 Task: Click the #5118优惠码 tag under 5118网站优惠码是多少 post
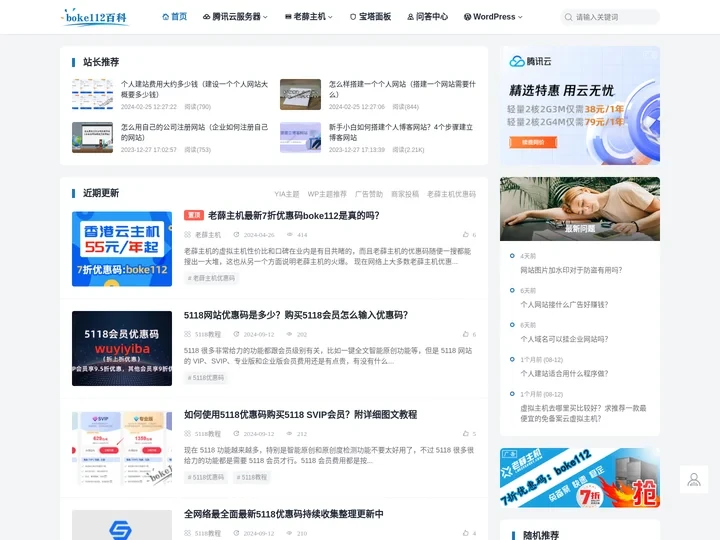coord(206,377)
